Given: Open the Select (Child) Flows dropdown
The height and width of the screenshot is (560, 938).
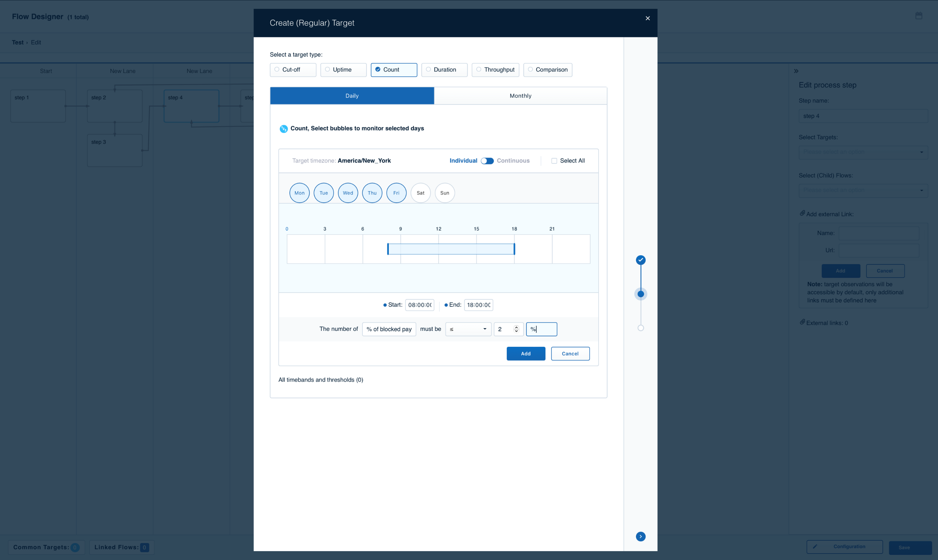Looking at the screenshot, I should tap(863, 190).
